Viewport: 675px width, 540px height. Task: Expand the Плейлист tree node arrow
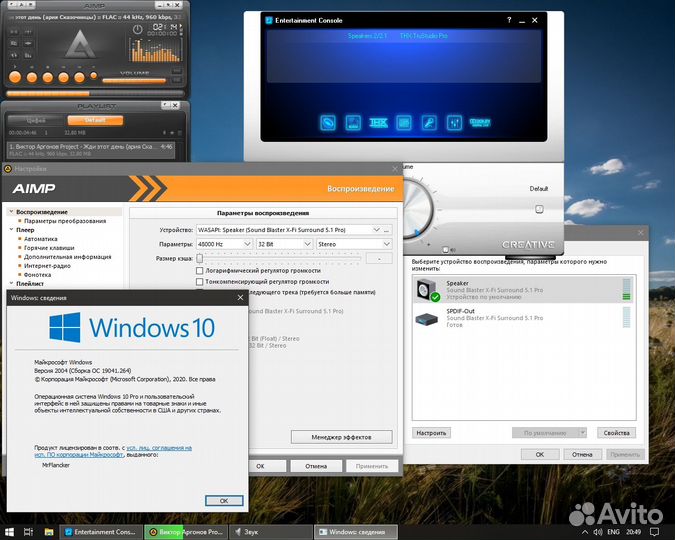click(12, 283)
